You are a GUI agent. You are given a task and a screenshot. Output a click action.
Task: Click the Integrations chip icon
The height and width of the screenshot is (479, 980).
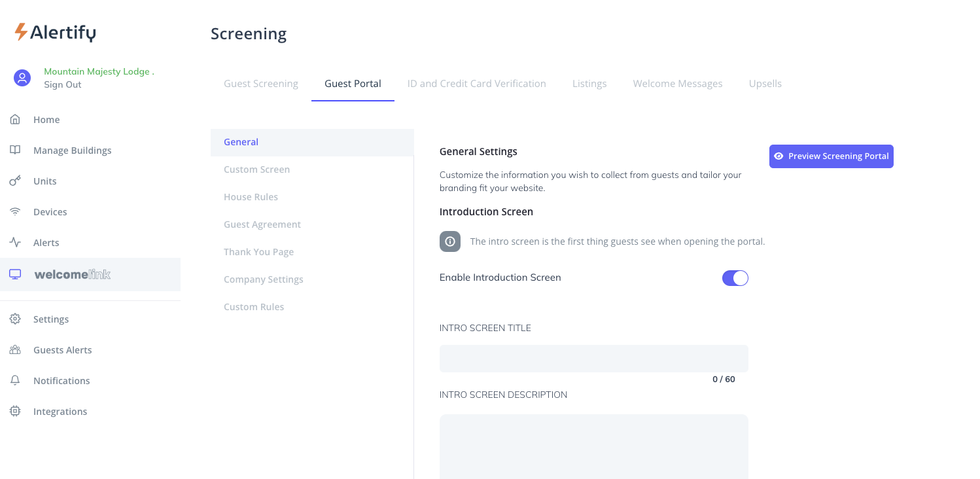click(15, 412)
